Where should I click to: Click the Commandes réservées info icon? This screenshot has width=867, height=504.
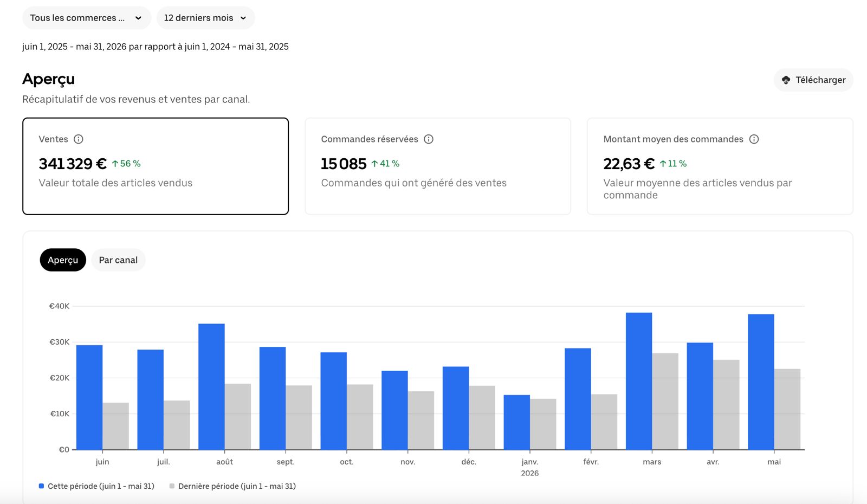pyautogui.click(x=429, y=139)
